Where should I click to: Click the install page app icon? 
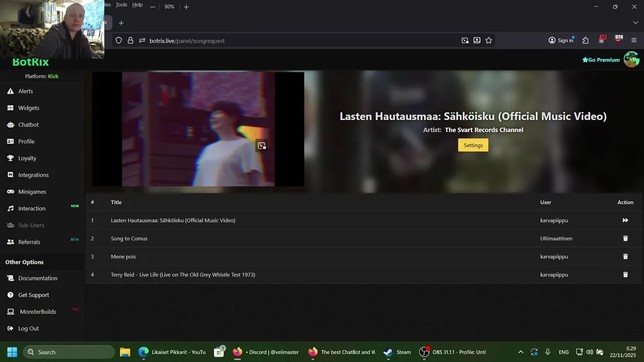click(477, 41)
